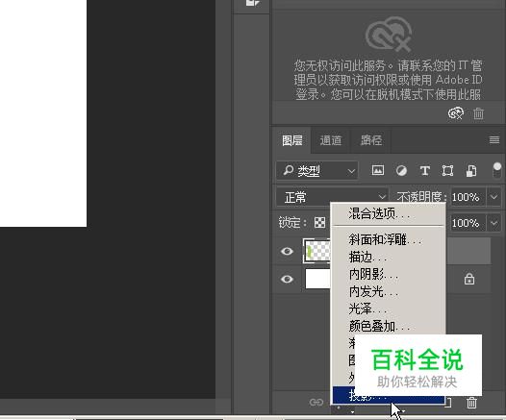Hide the top layer via eye icon
Screen dimensions: 506x420
(x=287, y=251)
